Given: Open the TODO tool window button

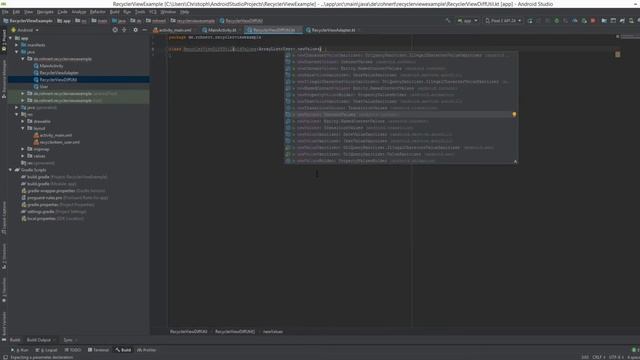Looking at the screenshot, I should (73, 350).
